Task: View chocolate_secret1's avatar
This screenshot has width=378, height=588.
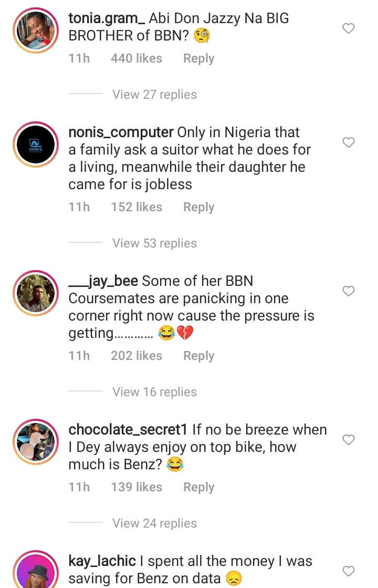Action: [36, 442]
